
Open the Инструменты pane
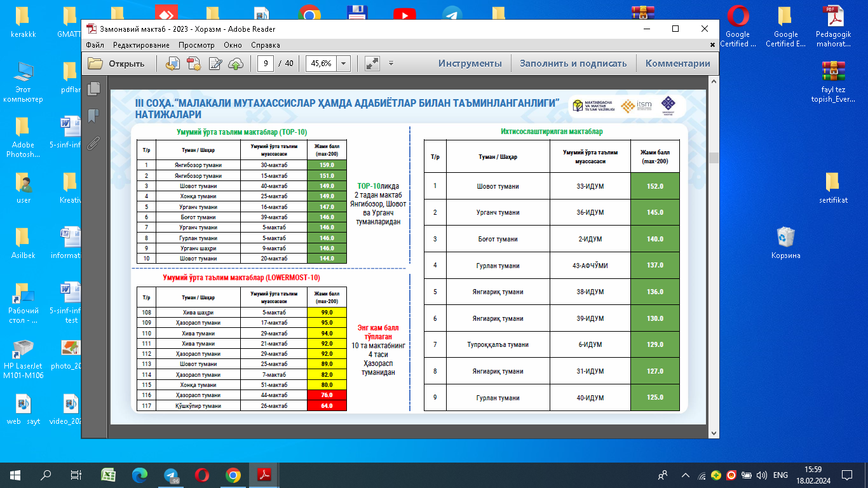point(470,64)
